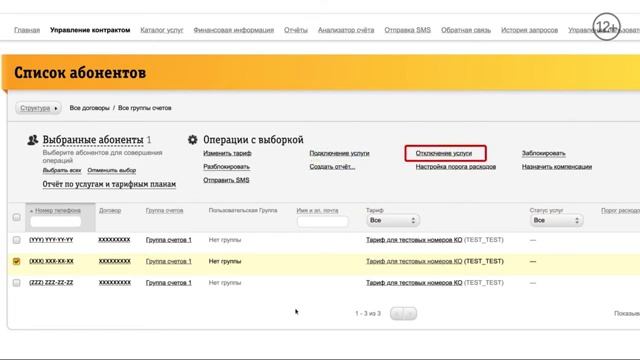Click the next page arrow

point(410,313)
